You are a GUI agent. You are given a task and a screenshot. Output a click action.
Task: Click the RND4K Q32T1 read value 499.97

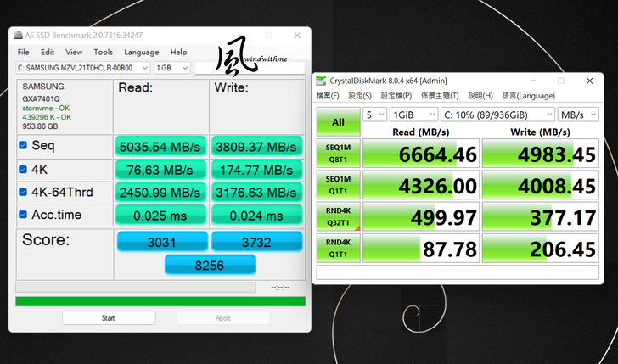click(x=421, y=216)
